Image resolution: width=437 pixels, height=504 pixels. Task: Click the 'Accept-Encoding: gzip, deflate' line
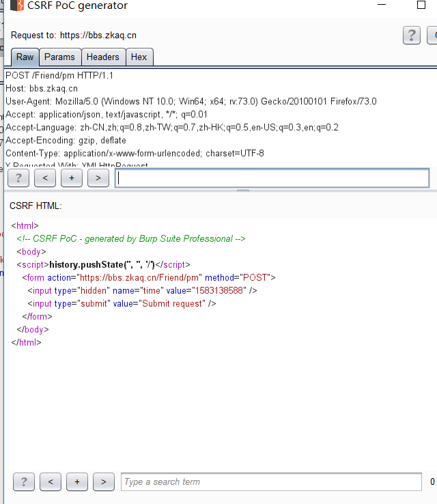pyautogui.click(x=66, y=141)
